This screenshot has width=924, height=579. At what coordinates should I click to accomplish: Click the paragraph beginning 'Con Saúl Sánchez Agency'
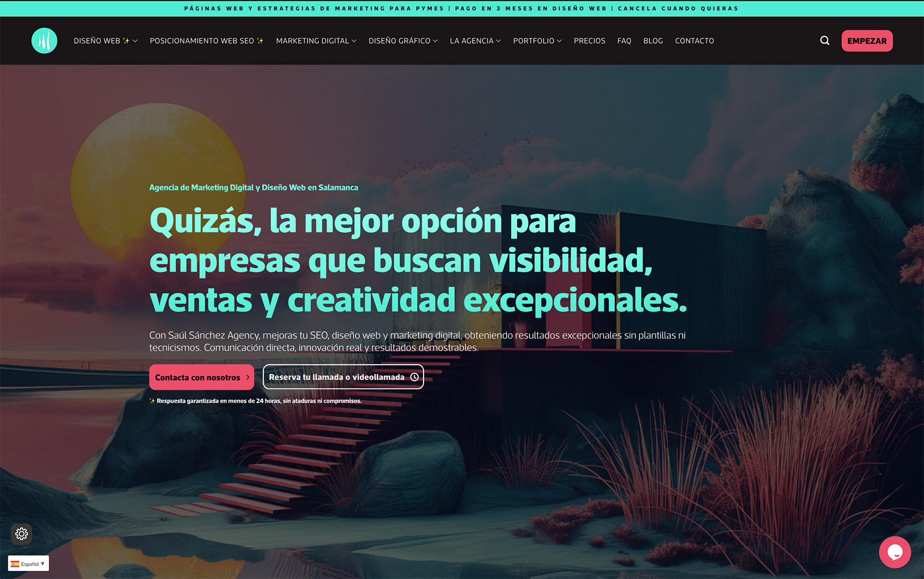click(x=417, y=341)
